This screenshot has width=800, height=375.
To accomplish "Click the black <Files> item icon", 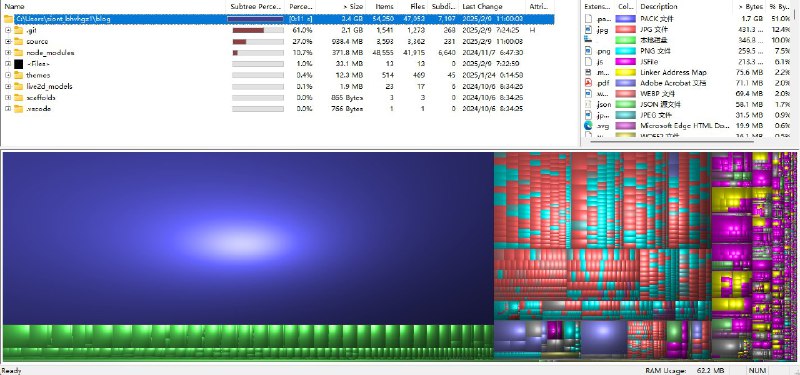I will coord(18,64).
